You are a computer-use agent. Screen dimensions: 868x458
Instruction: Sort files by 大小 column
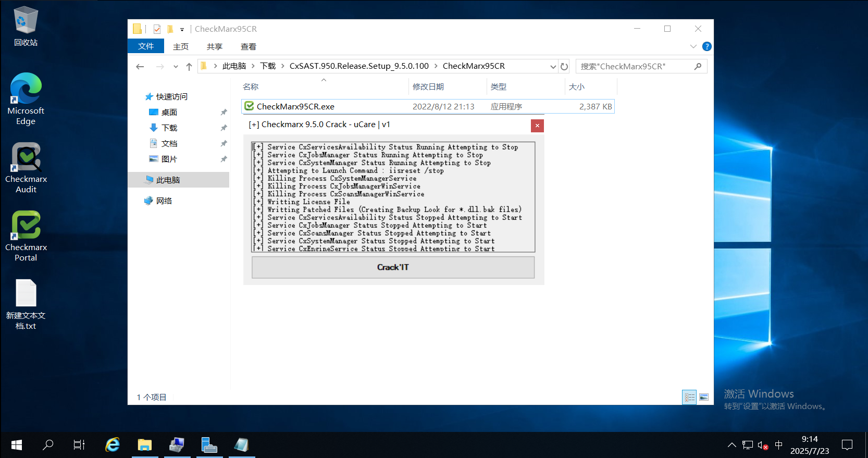pos(577,87)
